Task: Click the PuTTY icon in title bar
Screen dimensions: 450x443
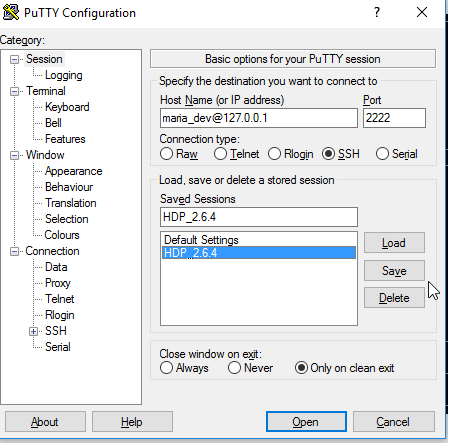Action: [11, 12]
